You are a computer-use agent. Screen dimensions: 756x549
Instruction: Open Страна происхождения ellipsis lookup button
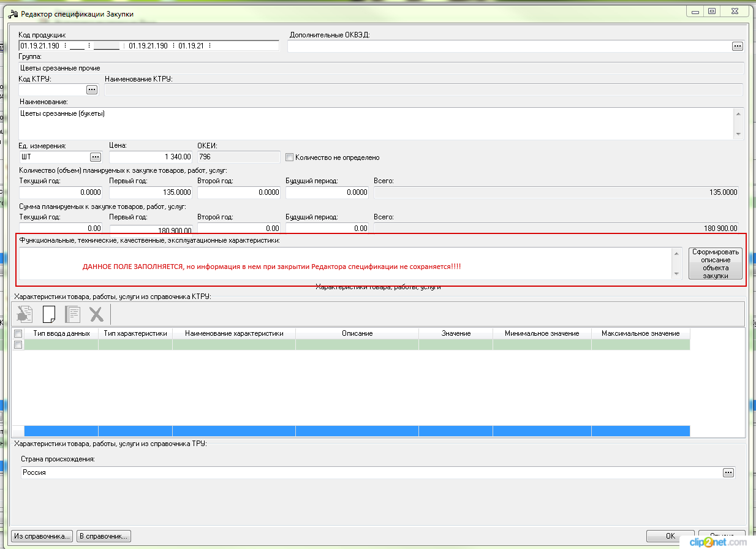click(728, 472)
